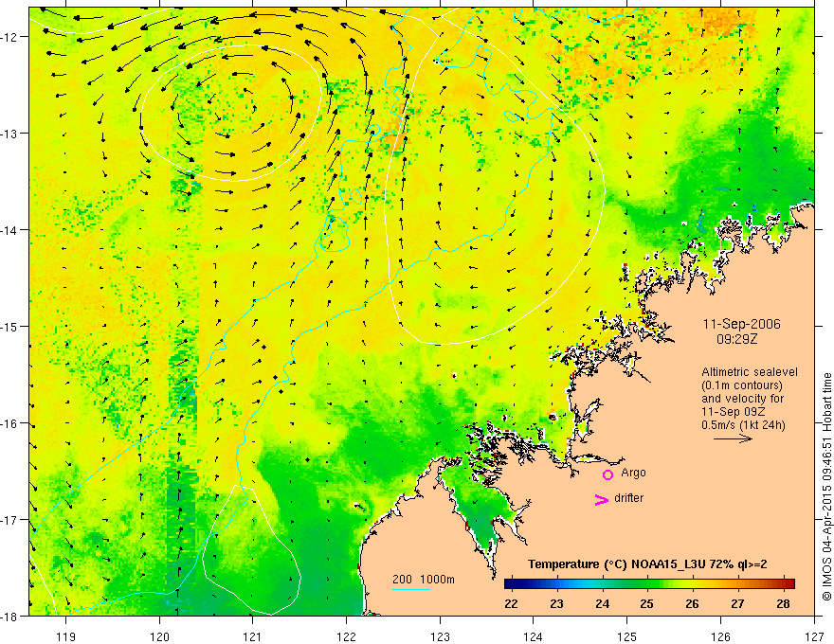Click the '122' longitude axis label
The height and width of the screenshot is (644, 834).
pyautogui.click(x=346, y=636)
